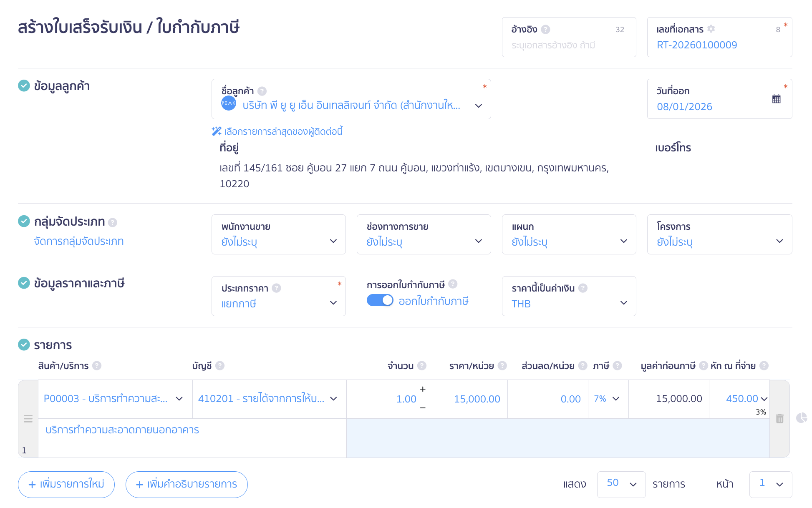
Task: Open the 7% tax rate dropdown
Action: (x=607, y=399)
